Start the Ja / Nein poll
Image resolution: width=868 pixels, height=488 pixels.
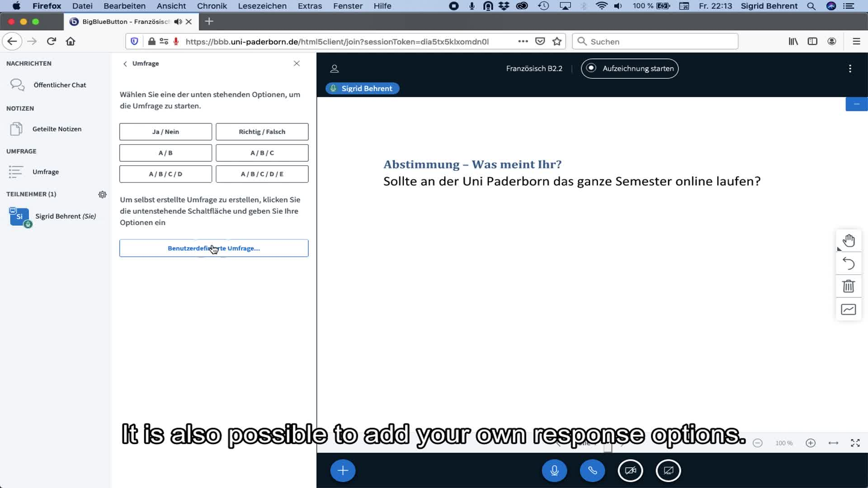[165, 131]
